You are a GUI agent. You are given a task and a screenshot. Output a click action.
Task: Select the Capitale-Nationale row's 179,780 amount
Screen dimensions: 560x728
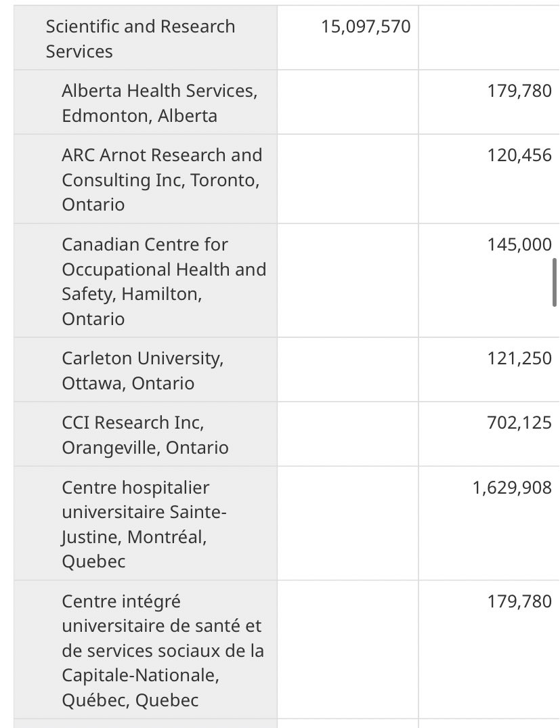tap(519, 602)
